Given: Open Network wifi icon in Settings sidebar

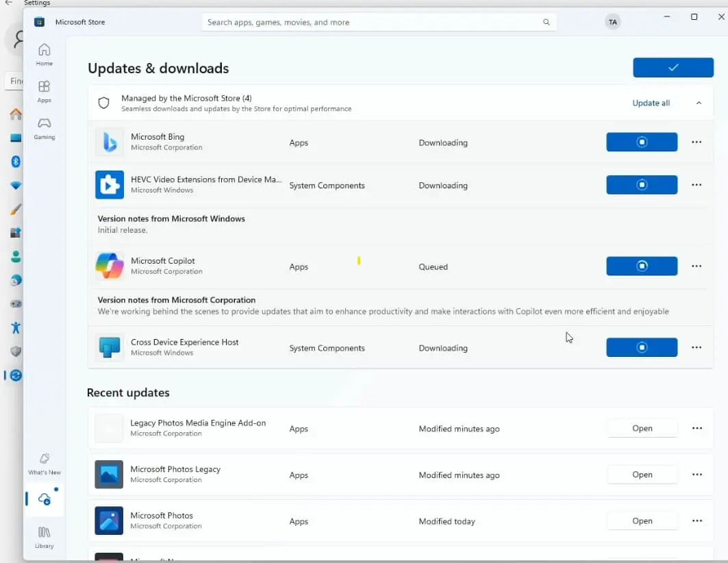Looking at the screenshot, I should pos(16,186).
